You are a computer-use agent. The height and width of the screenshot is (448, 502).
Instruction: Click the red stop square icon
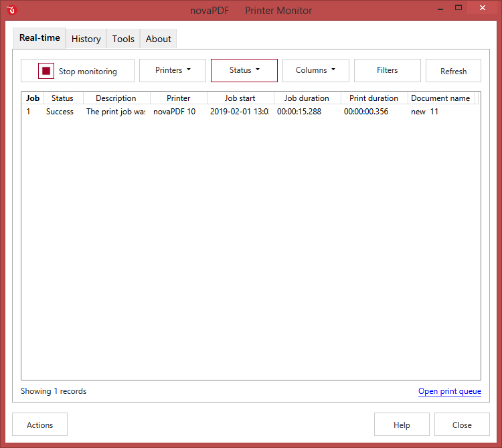(x=46, y=71)
